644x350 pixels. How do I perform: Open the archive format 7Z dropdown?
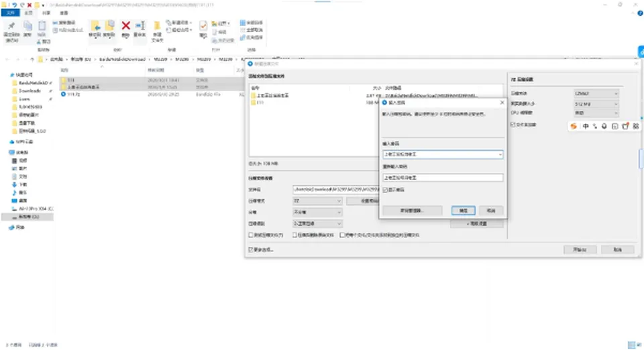click(x=317, y=200)
